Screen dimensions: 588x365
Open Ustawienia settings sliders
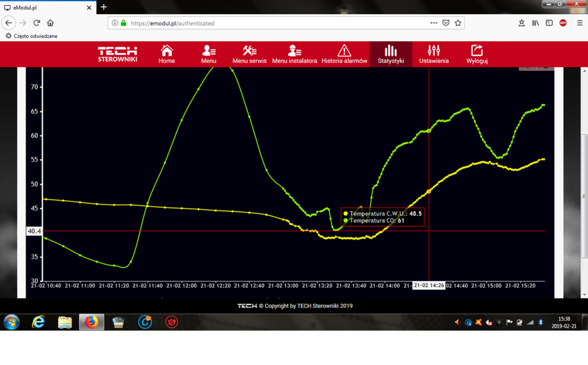(434, 54)
